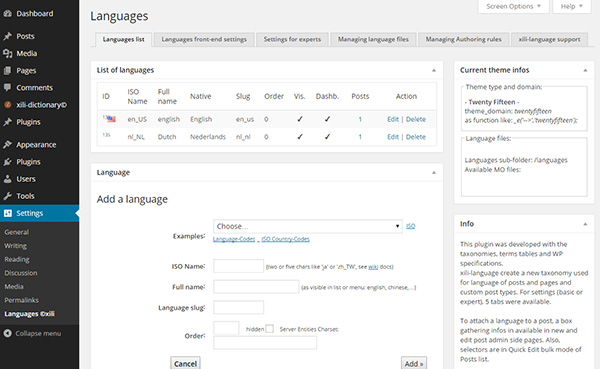Focus the Language slug input field
This screenshot has height=369, width=600.
[x=238, y=307]
